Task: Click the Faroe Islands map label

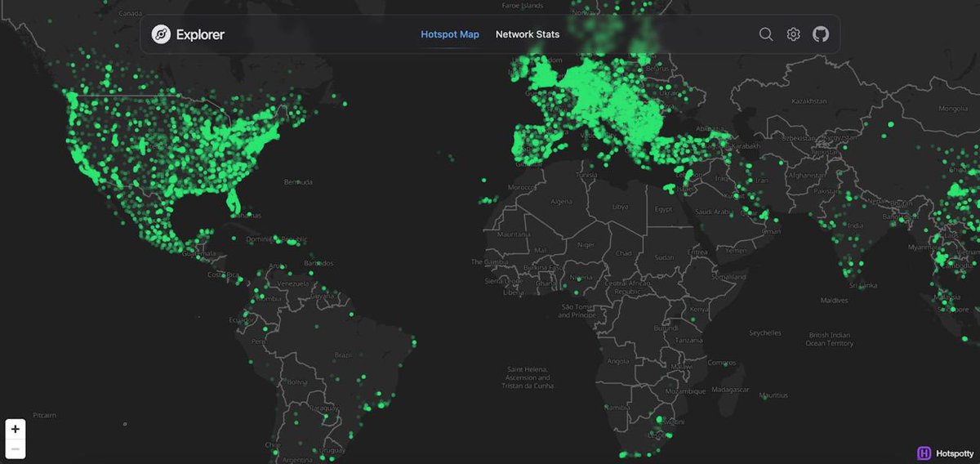Action: click(524, 5)
